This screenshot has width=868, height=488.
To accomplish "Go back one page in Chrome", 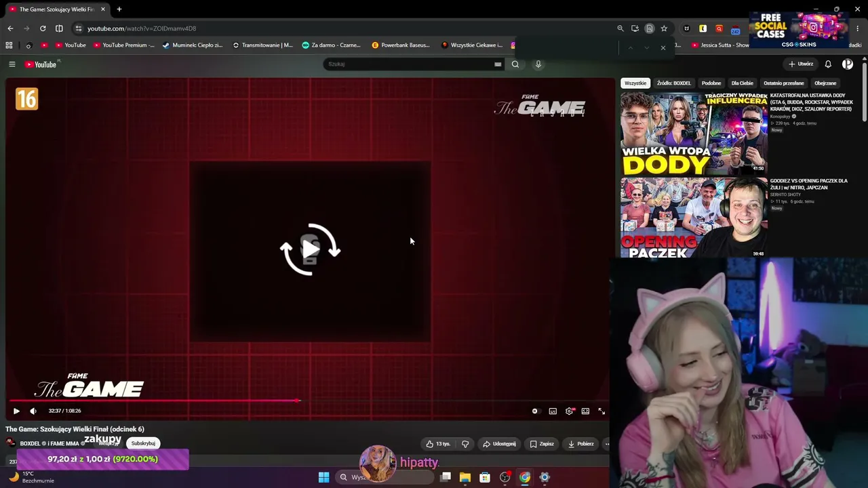I will [x=10, y=28].
